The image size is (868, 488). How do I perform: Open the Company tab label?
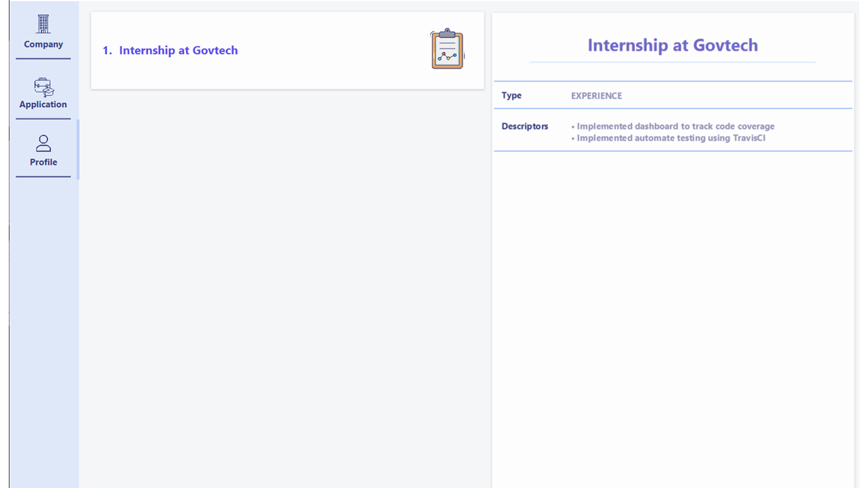pyautogui.click(x=43, y=44)
